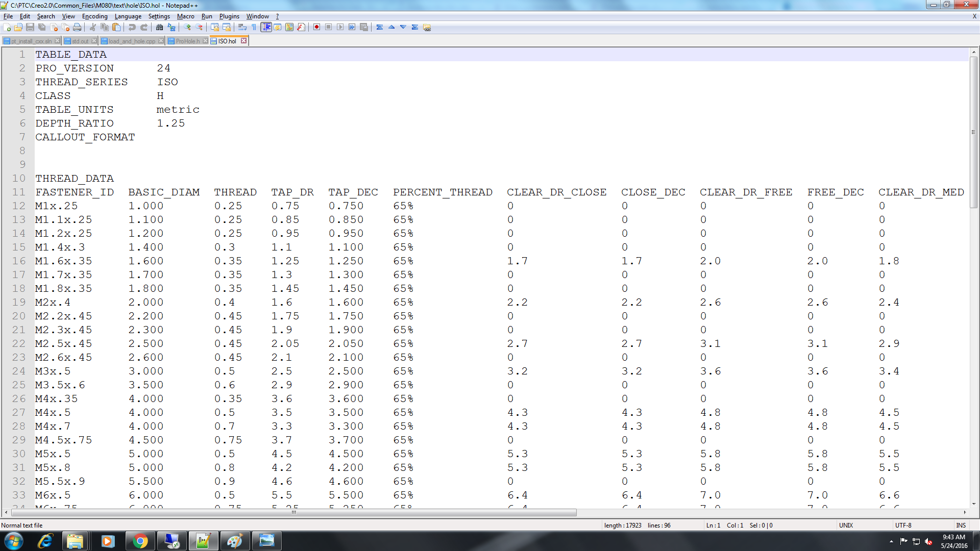Image resolution: width=980 pixels, height=551 pixels.
Task: Click the Playback macro icon
Action: 340,27
